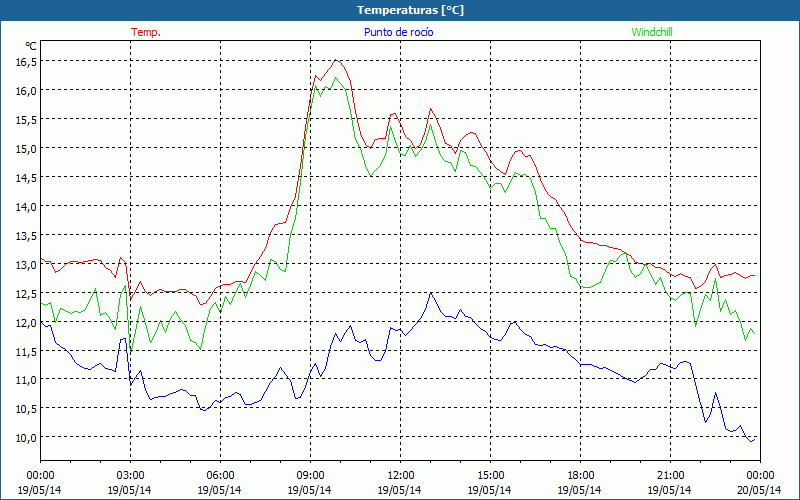Viewport: 800px width, 500px height.
Task: Click the 15,0 y-axis value
Action: click(27, 148)
